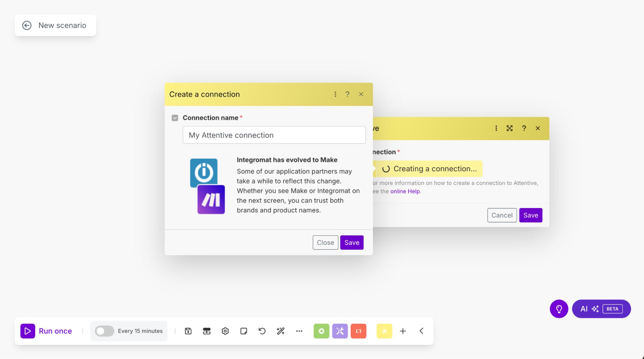Screen dimensions: 644x359
Task: Click the undo arrow icon in the toolbar
Action: [x=262, y=331]
